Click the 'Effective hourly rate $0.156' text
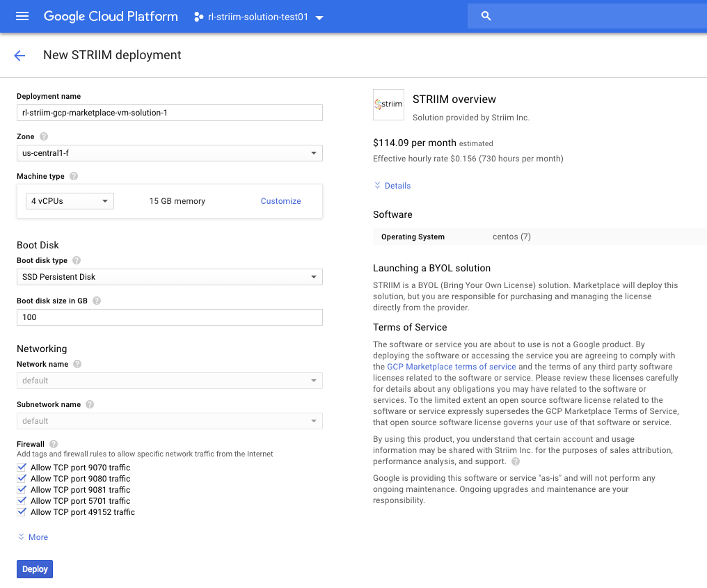The height and width of the screenshot is (588, 707). (x=424, y=159)
